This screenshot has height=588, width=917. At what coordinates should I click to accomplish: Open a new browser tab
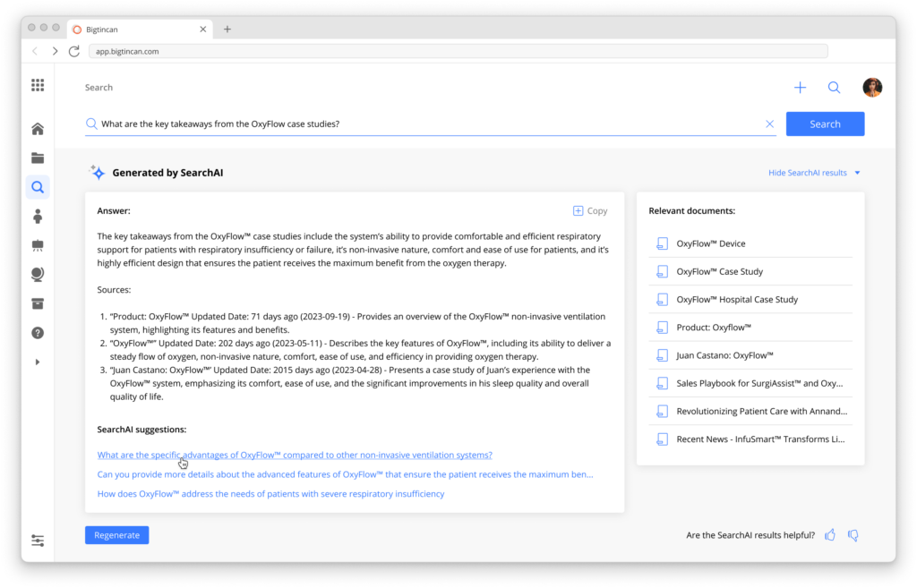coord(227,30)
